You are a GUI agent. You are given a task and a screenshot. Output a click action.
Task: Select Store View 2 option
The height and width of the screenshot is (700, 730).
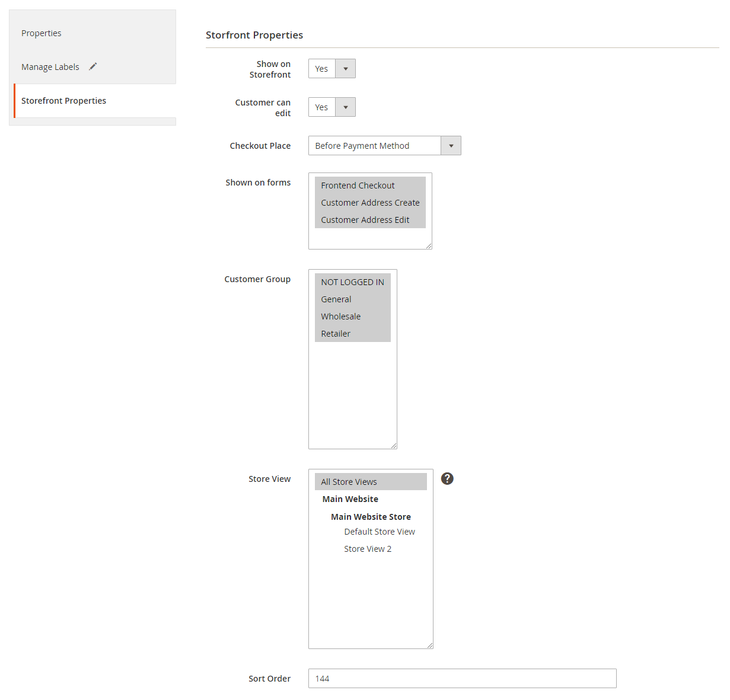(x=368, y=549)
